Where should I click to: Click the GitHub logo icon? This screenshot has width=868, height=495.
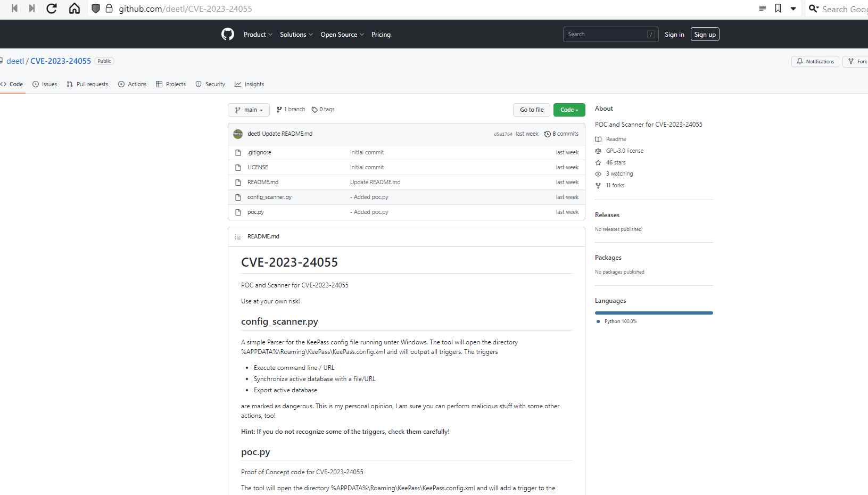coord(227,35)
